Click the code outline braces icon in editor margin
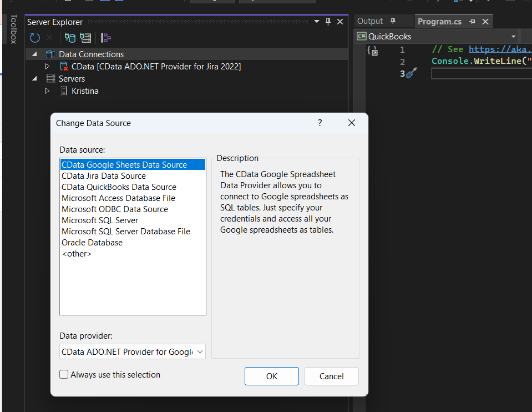532x412 pixels. tap(372, 51)
